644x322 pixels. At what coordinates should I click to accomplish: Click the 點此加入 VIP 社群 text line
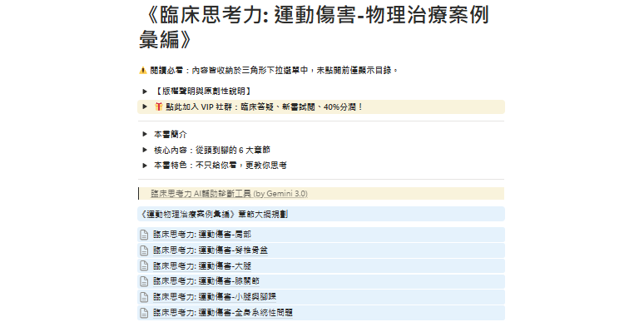click(265, 107)
